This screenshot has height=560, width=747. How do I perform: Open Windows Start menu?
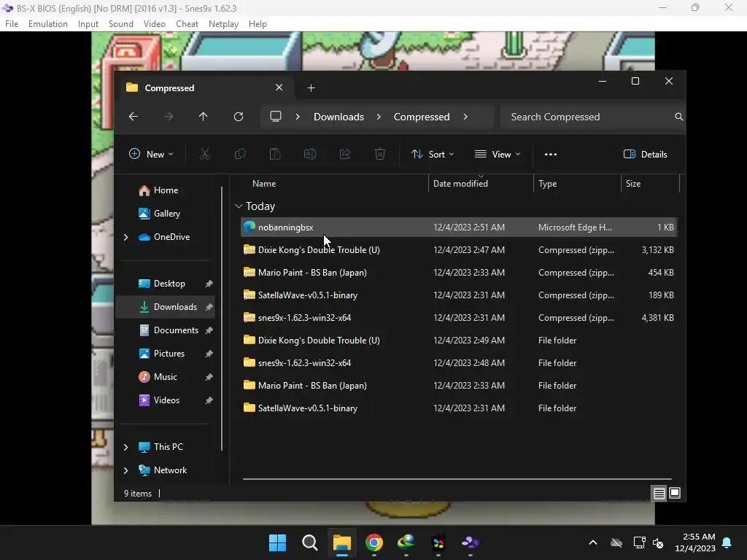pyautogui.click(x=277, y=542)
